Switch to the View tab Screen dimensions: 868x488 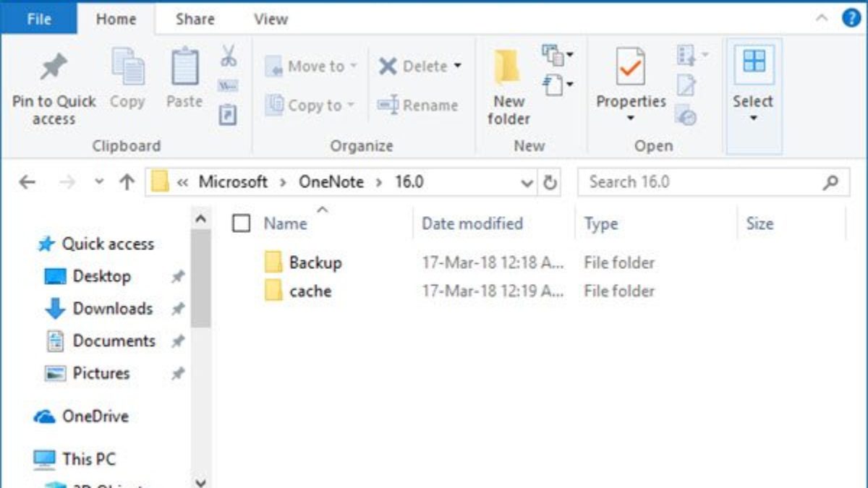coord(271,20)
